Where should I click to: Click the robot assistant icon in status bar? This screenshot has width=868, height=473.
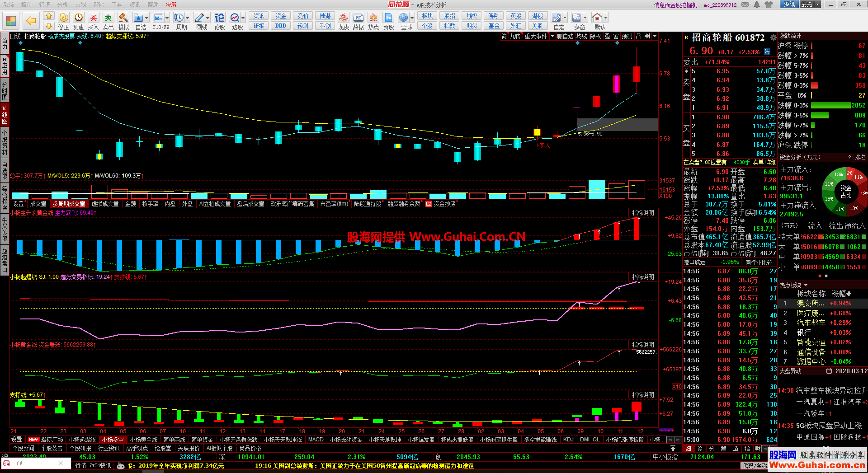pyautogui.click(x=121, y=466)
